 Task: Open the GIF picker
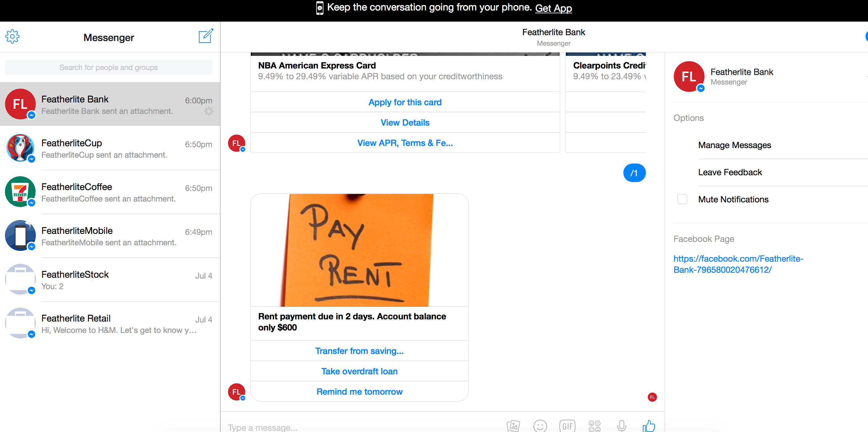pos(567,426)
